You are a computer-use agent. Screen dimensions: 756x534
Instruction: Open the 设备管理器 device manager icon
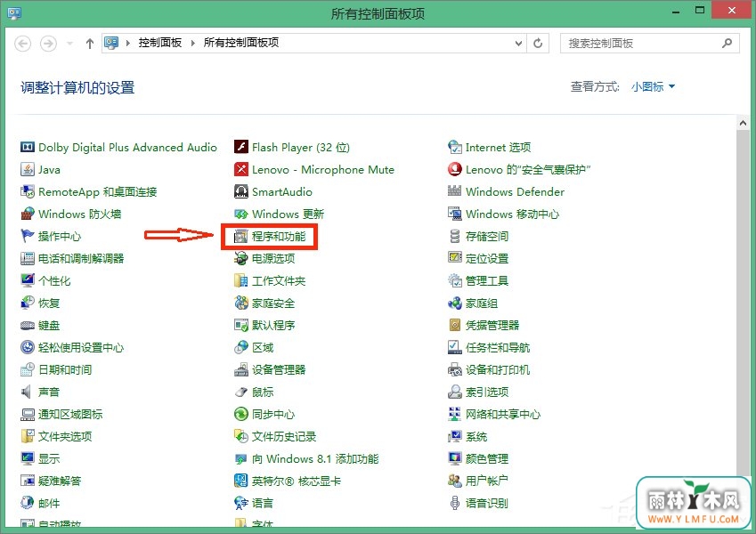[241, 369]
